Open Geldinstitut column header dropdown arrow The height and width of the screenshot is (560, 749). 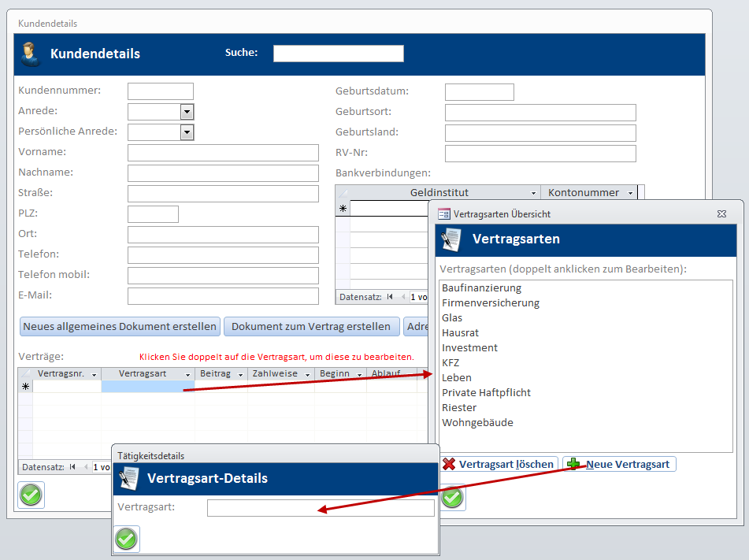pyautogui.click(x=533, y=193)
